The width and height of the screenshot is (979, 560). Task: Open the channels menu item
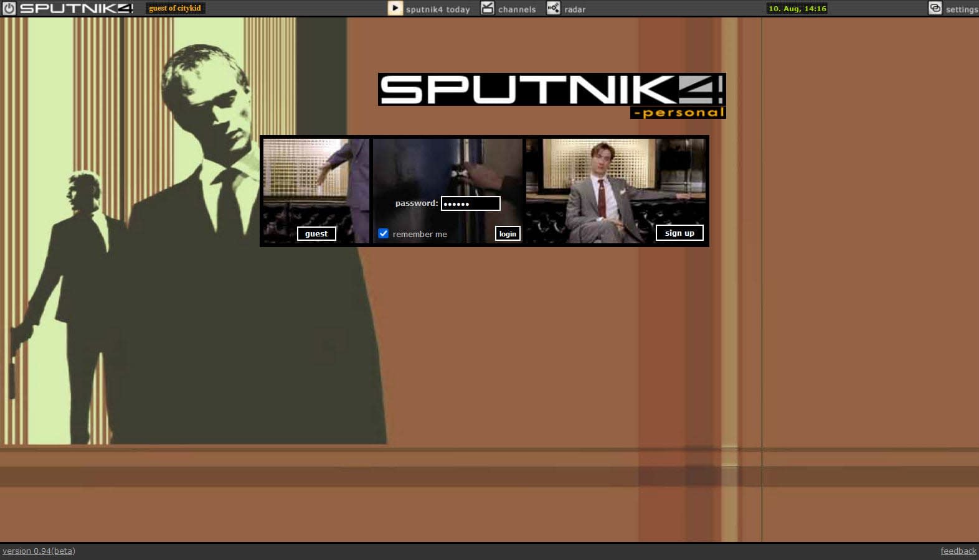517,9
